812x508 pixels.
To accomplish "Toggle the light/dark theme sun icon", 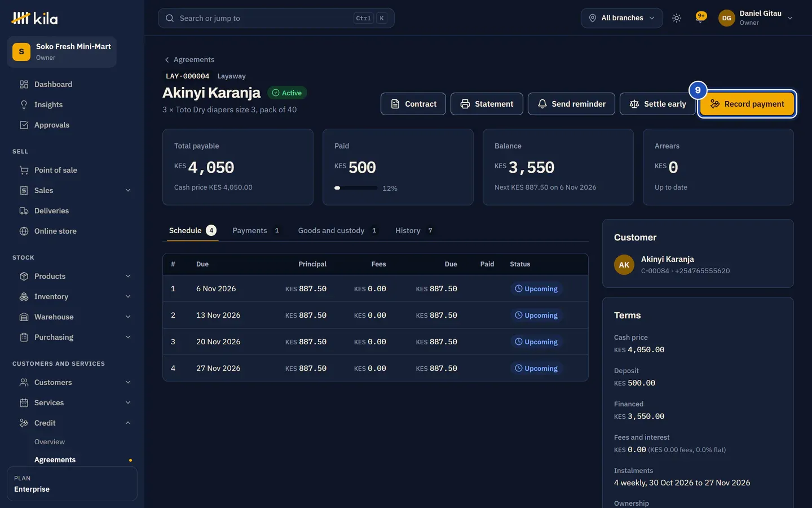I will [677, 18].
